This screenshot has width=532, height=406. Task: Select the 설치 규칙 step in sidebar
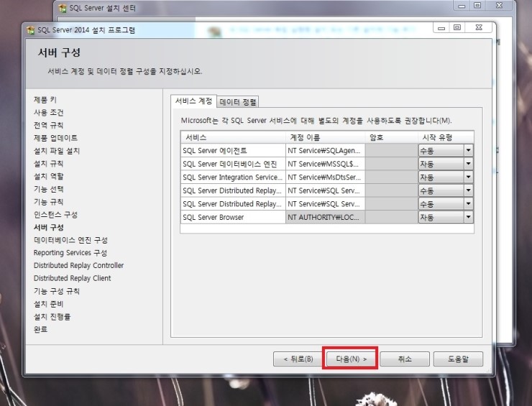[48, 164]
